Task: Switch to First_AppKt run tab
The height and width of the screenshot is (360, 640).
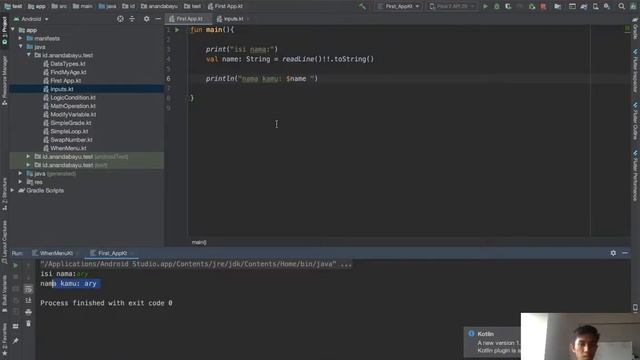Action: click(111, 253)
